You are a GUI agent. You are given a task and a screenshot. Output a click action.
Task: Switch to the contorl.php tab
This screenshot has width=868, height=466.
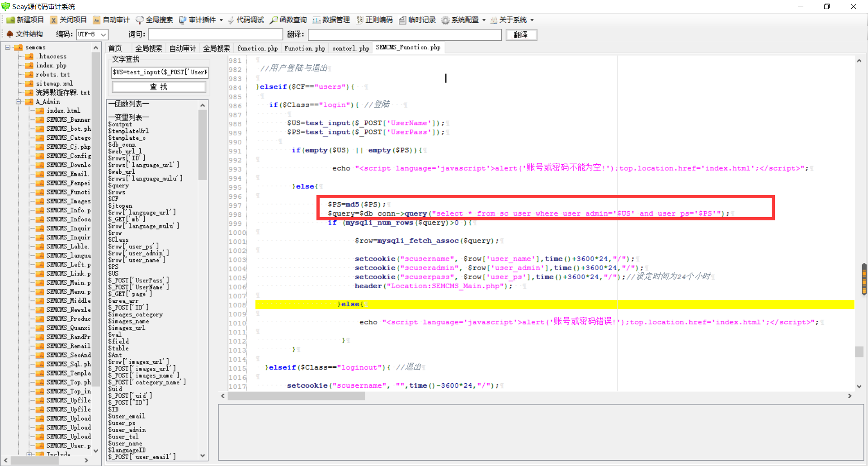[350, 48]
